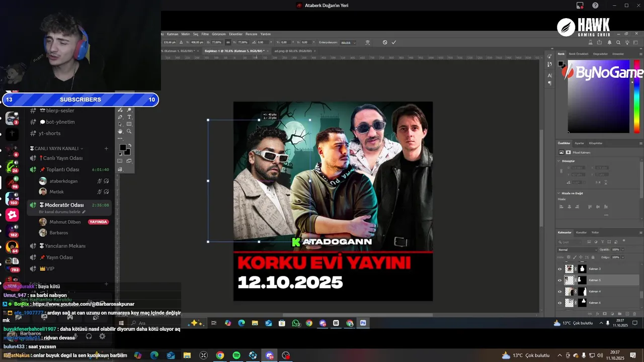Hide the Katman 5 layer
644x362 pixels.
click(x=559, y=280)
